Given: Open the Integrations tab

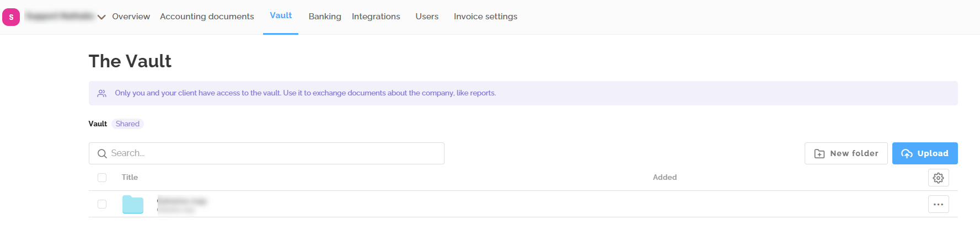Looking at the screenshot, I should (376, 17).
